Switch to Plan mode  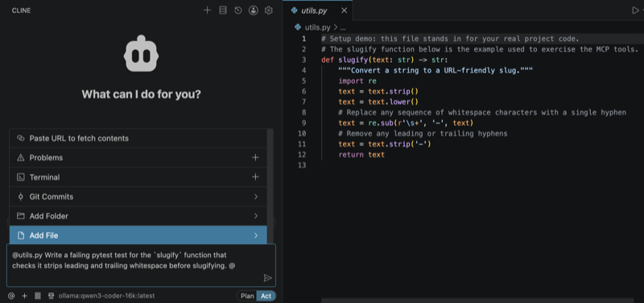247,296
